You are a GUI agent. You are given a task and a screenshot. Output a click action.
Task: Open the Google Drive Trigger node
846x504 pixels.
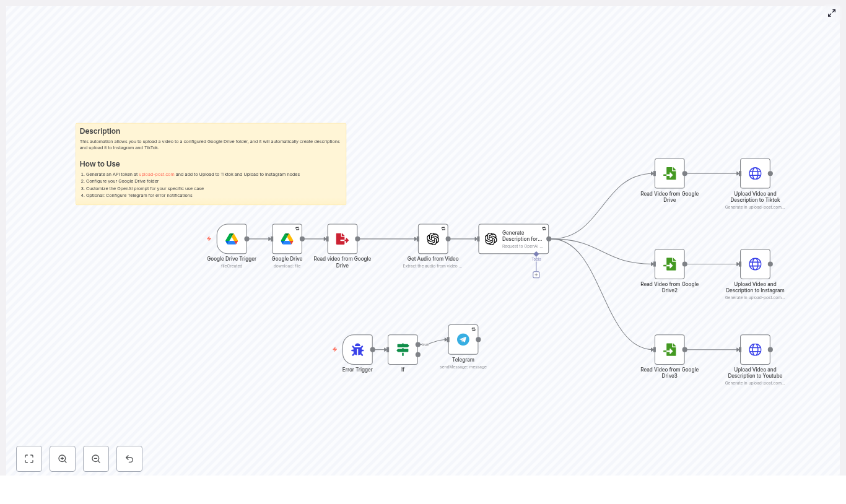click(232, 238)
